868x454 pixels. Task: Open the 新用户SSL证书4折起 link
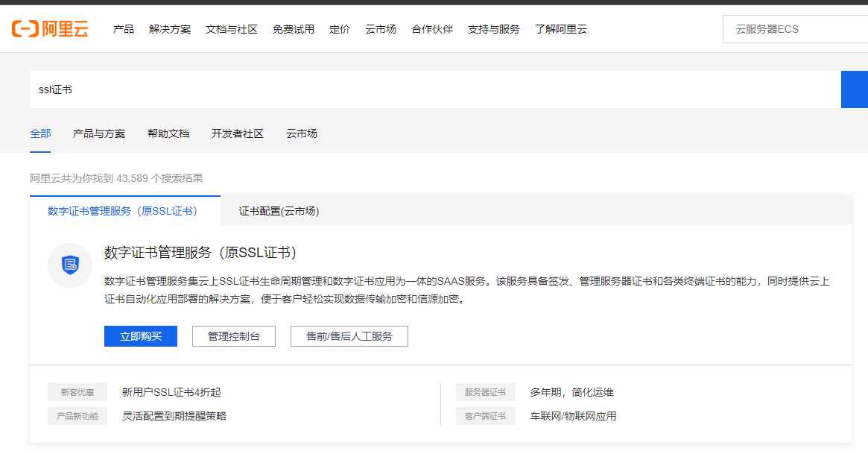tap(171, 392)
